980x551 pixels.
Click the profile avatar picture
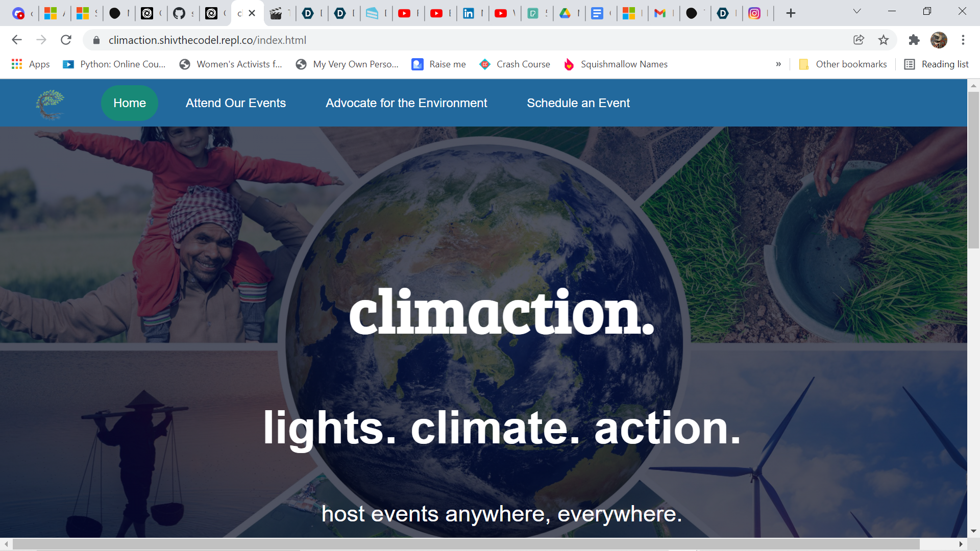(x=938, y=40)
